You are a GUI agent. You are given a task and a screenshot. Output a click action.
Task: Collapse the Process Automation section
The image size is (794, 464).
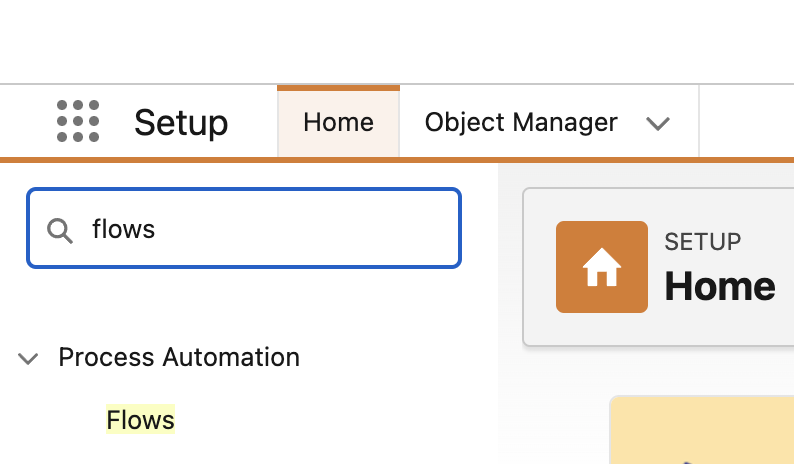tap(29, 358)
